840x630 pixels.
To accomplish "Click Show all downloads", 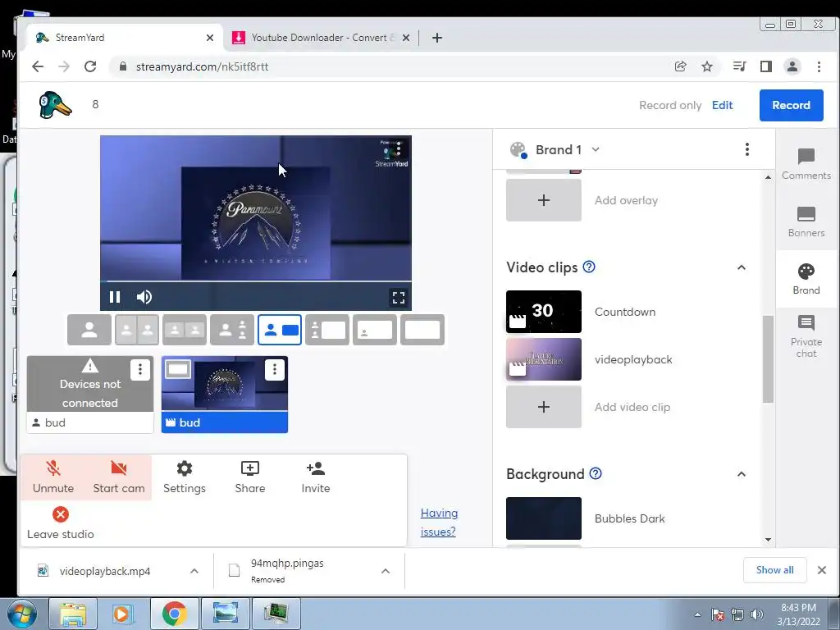I will (x=774, y=570).
